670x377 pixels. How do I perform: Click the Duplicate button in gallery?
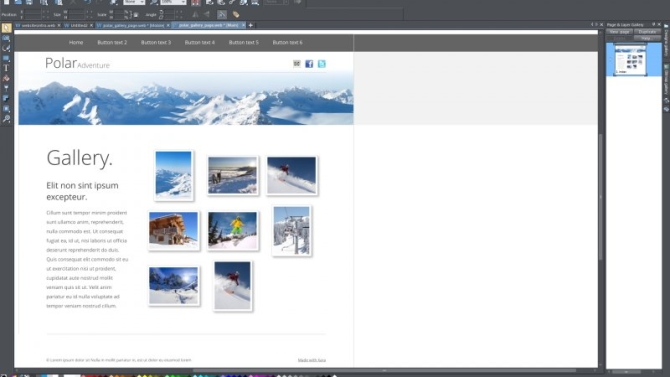647,32
